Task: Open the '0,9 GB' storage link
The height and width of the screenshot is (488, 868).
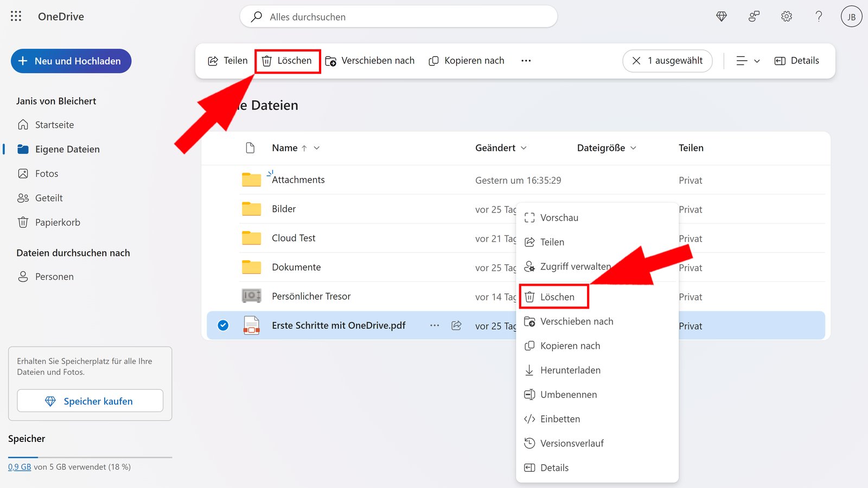Action: pos(20,466)
